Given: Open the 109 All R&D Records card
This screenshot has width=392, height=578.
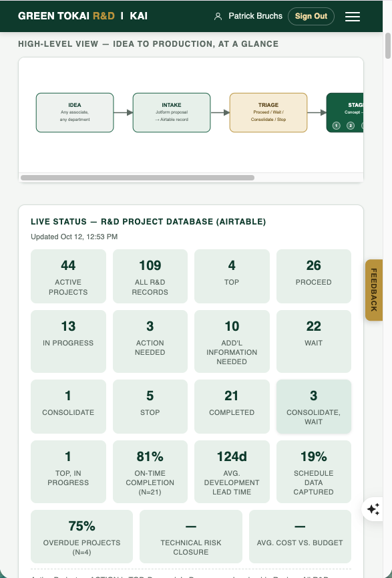Looking at the screenshot, I should click(150, 276).
